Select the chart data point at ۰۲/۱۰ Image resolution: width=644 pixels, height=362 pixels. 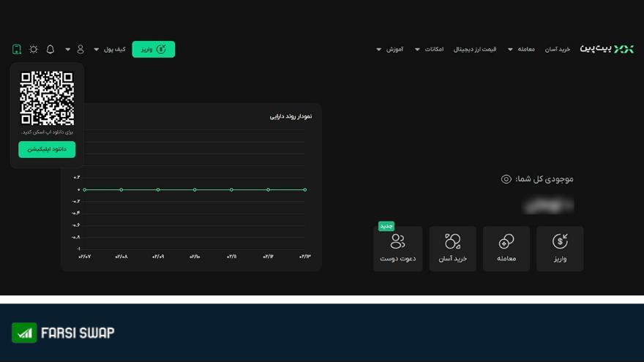[195, 189]
